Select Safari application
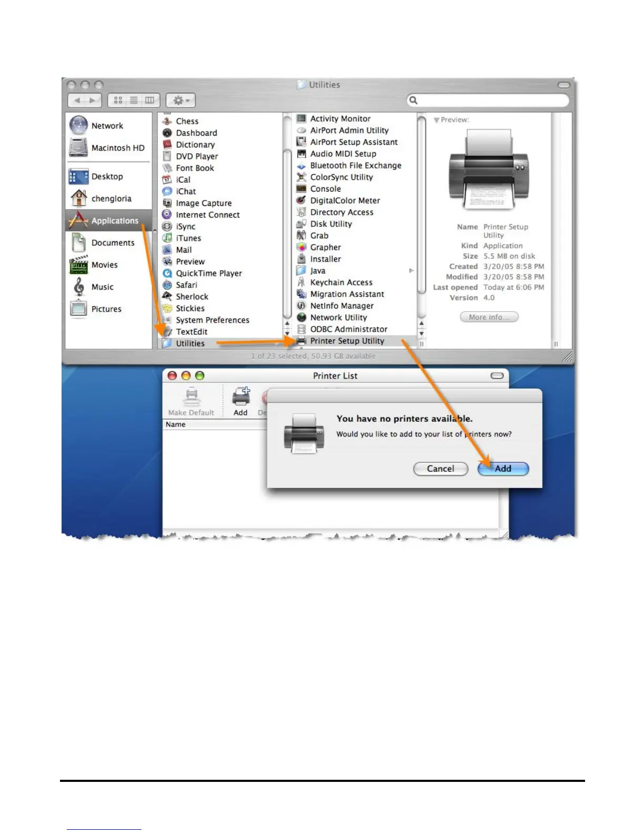This screenshot has height=834, width=644. coord(179,285)
